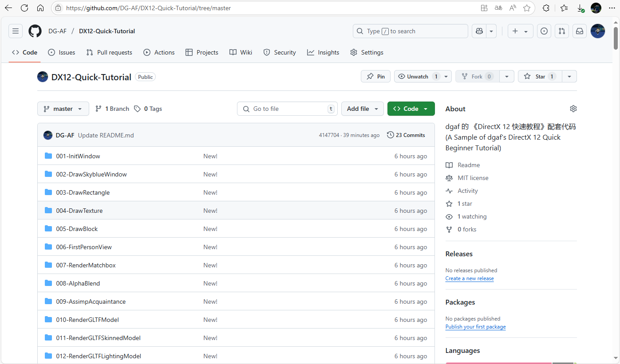The height and width of the screenshot is (364, 620).
Task: Click the browser back arrow
Action: tap(8, 8)
